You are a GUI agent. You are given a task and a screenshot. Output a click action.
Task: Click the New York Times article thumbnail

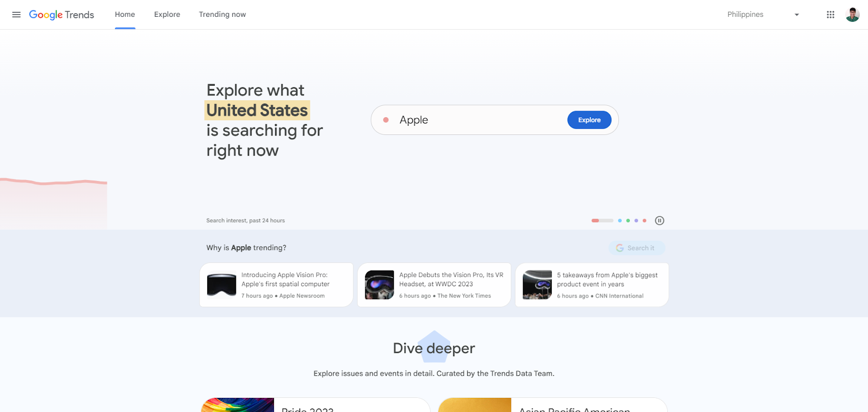click(379, 285)
